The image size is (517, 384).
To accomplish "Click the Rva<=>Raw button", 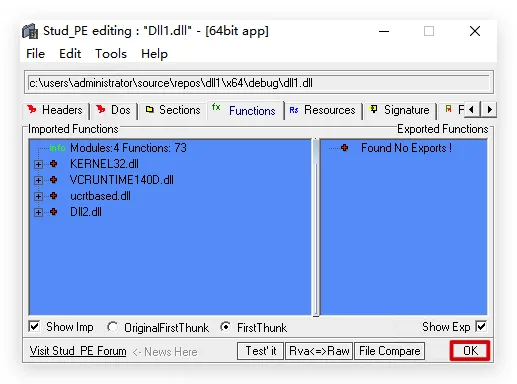I will (319, 351).
